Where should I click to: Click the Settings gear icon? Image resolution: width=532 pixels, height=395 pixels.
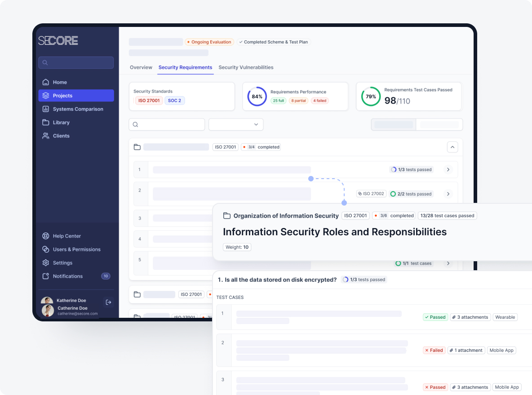click(45, 263)
